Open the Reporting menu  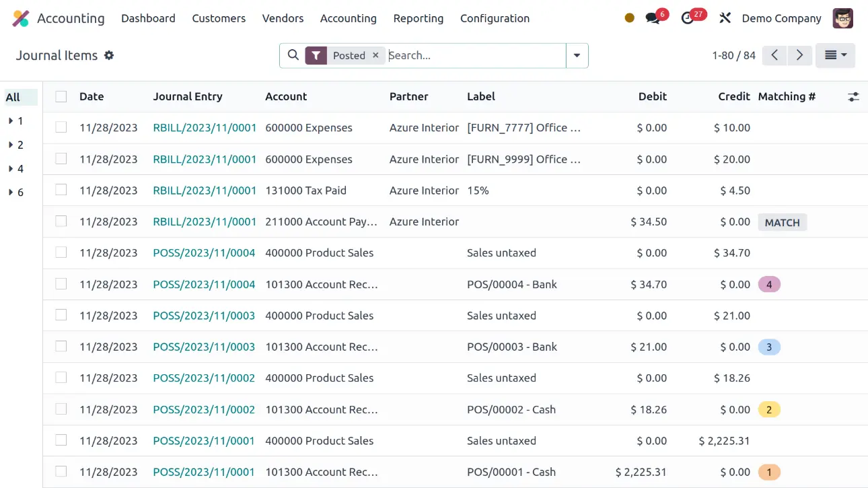tap(418, 19)
